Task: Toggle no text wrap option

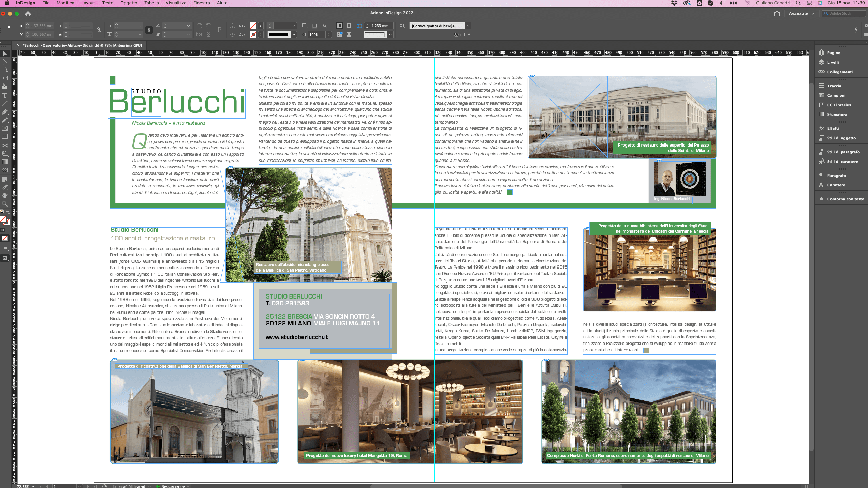Action: (x=340, y=26)
